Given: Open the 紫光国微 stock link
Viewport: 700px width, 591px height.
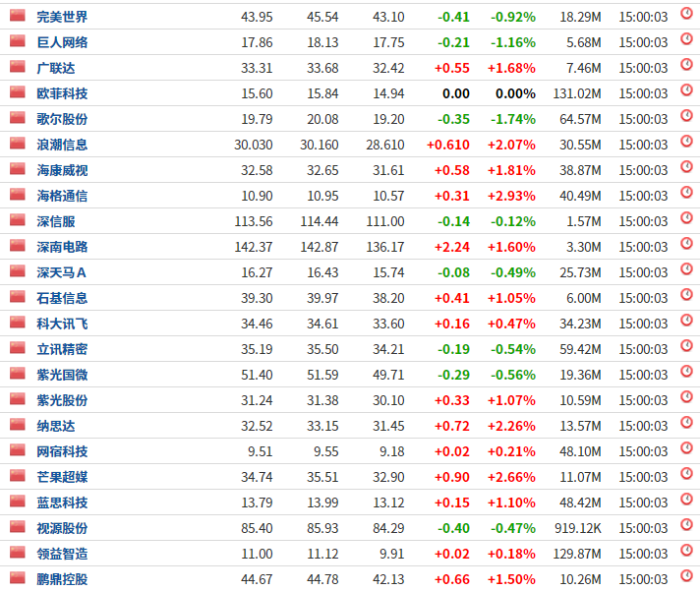Looking at the screenshot, I should point(62,375).
